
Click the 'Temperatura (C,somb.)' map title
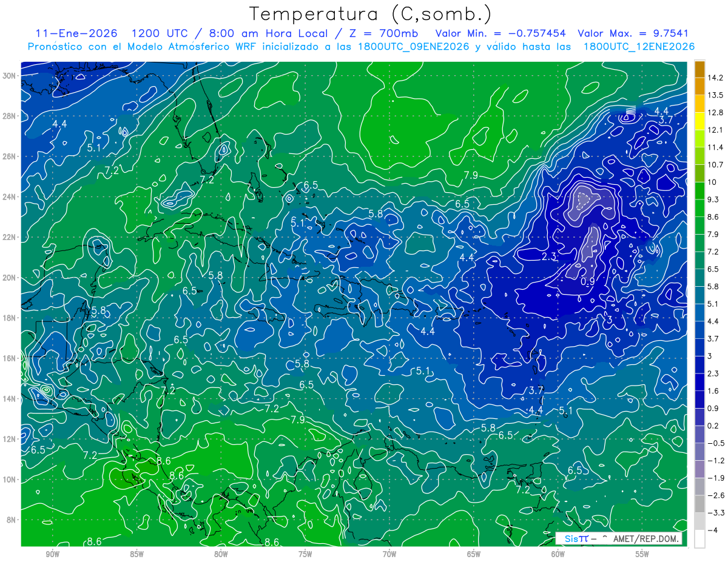click(x=371, y=15)
